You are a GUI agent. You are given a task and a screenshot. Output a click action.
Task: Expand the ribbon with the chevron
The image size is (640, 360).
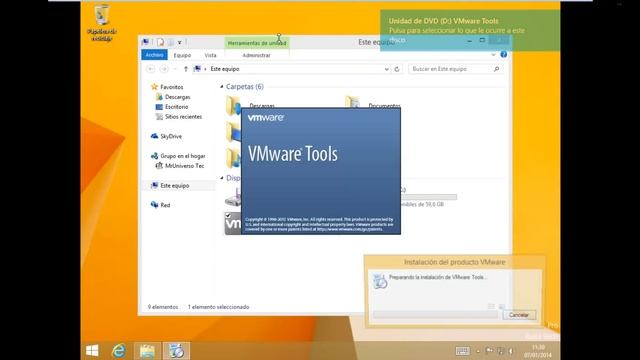tap(493, 55)
